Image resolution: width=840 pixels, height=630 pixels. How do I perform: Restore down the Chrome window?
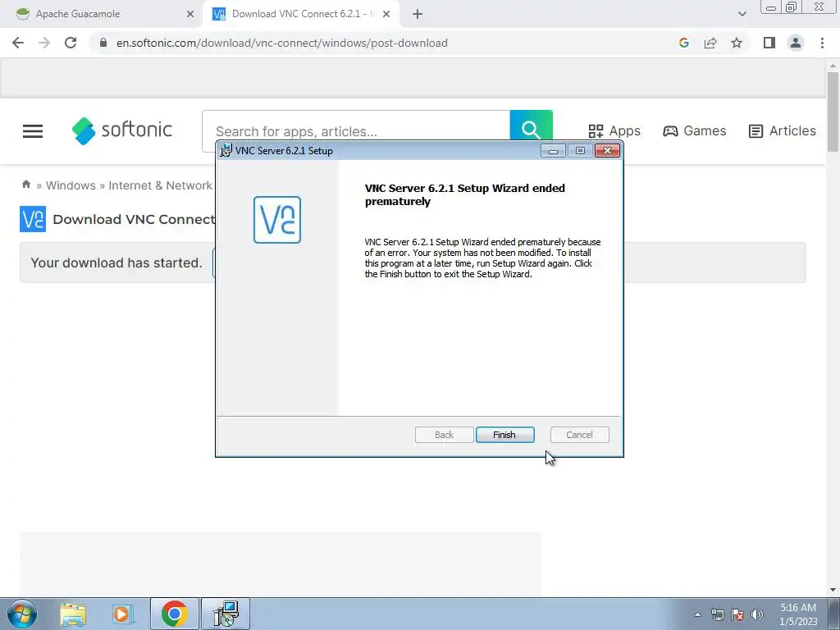point(791,7)
